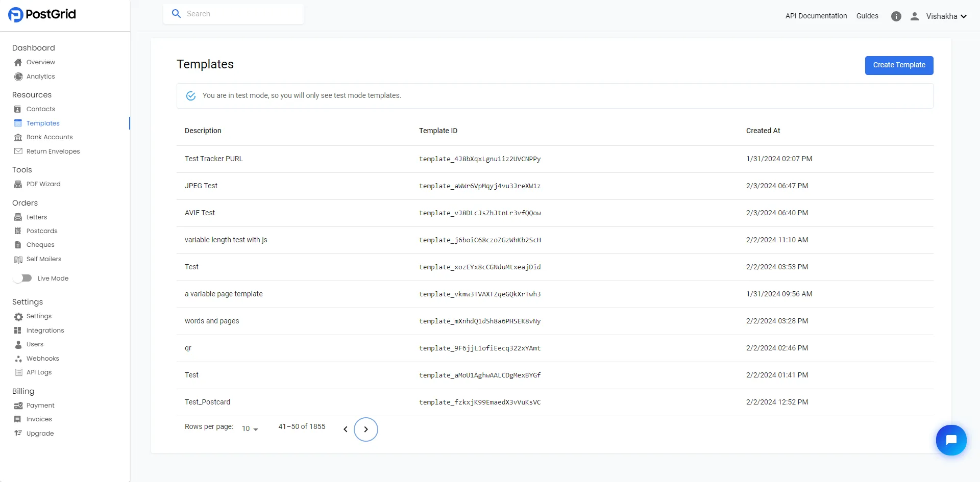Click the profile person icon
This screenshot has height=482, width=980.
click(x=915, y=16)
